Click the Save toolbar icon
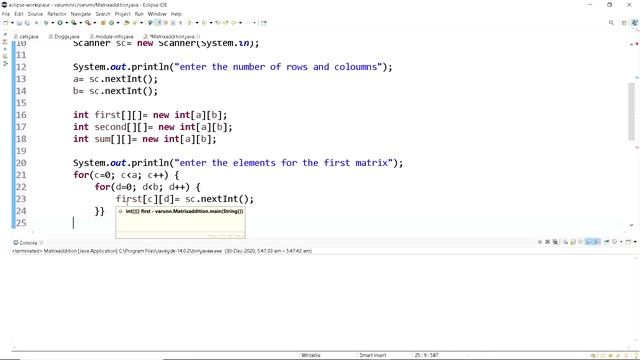Screen dimensions: 640x360 click(x=19, y=23)
